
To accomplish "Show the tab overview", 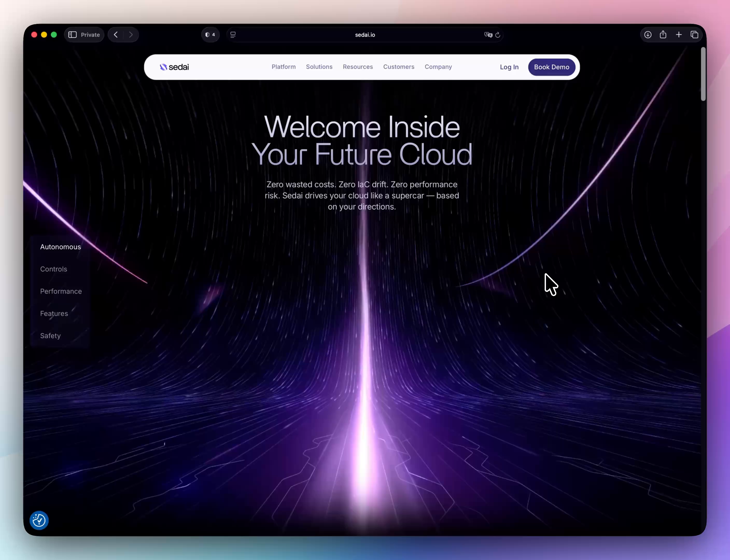I will (694, 35).
